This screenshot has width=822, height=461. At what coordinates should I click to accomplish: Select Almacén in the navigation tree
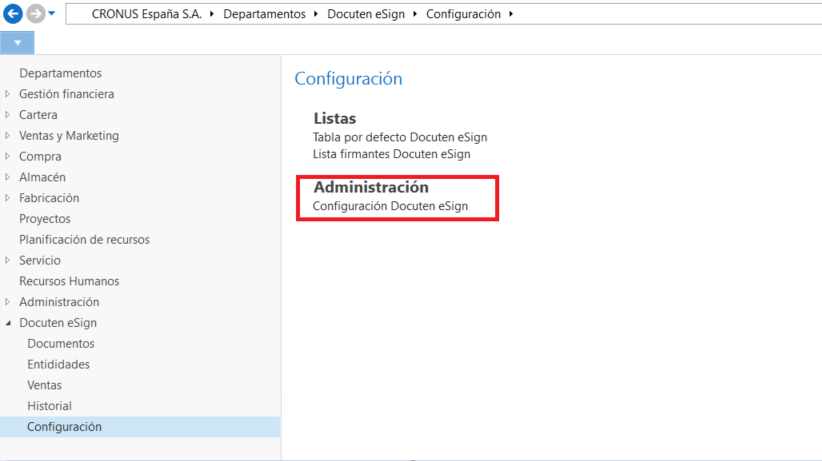42,177
